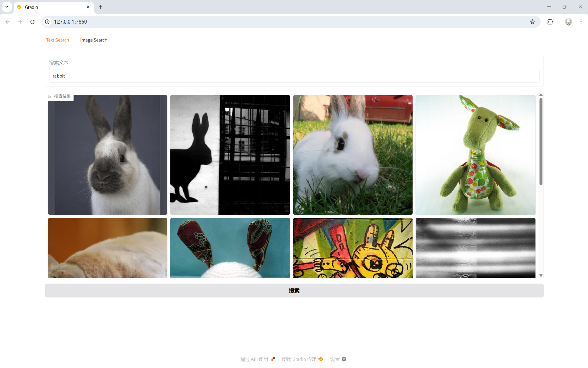Screen dimensions: 588x368
Task: Select the black rabbit silhouette image
Action: (x=230, y=155)
